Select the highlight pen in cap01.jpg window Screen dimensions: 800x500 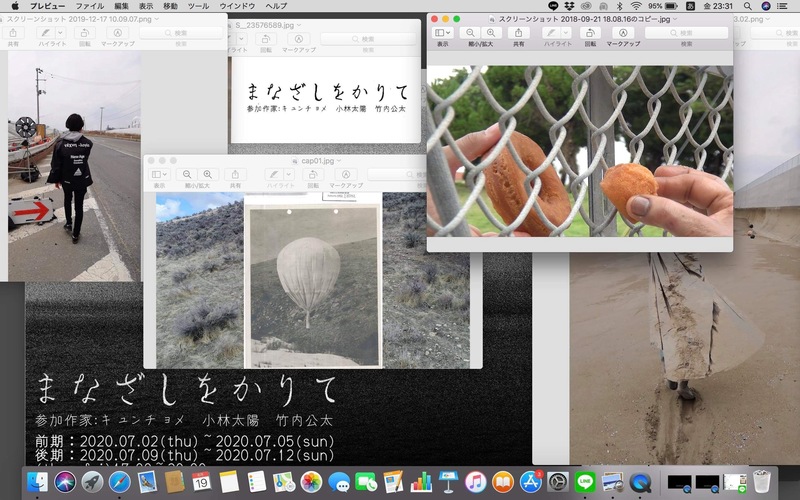click(x=274, y=174)
